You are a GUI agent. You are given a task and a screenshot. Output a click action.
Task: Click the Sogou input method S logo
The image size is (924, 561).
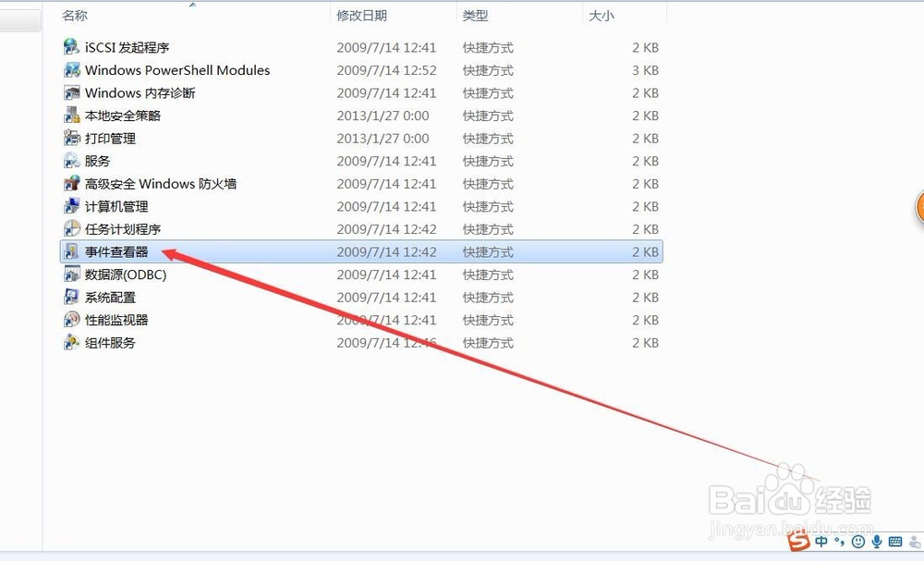click(x=798, y=540)
